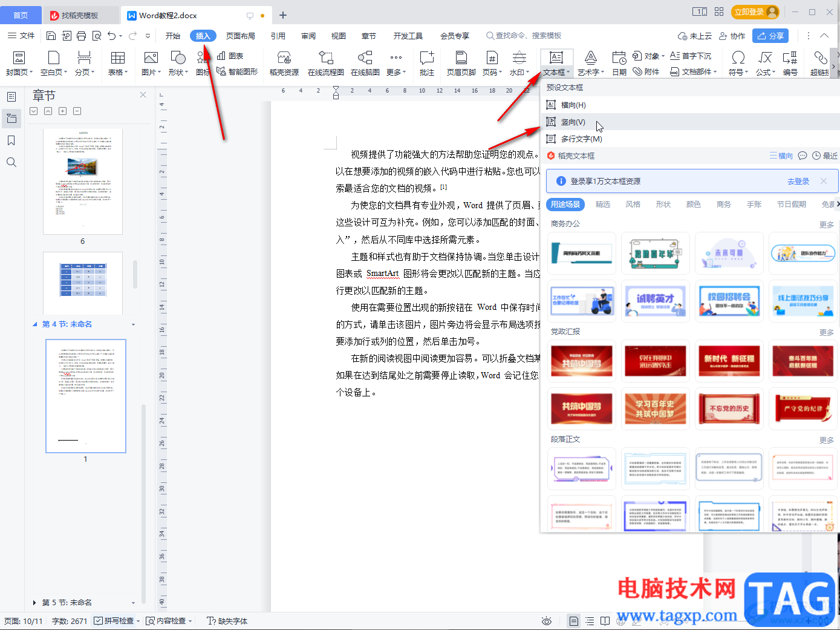
Task: Open 稻壳资源 resource store icon
Action: point(284,64)
